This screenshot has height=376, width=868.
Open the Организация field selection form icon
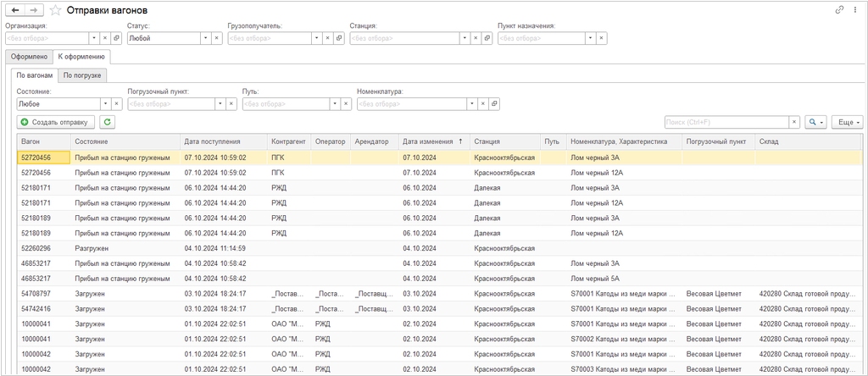tap(116, 38)
